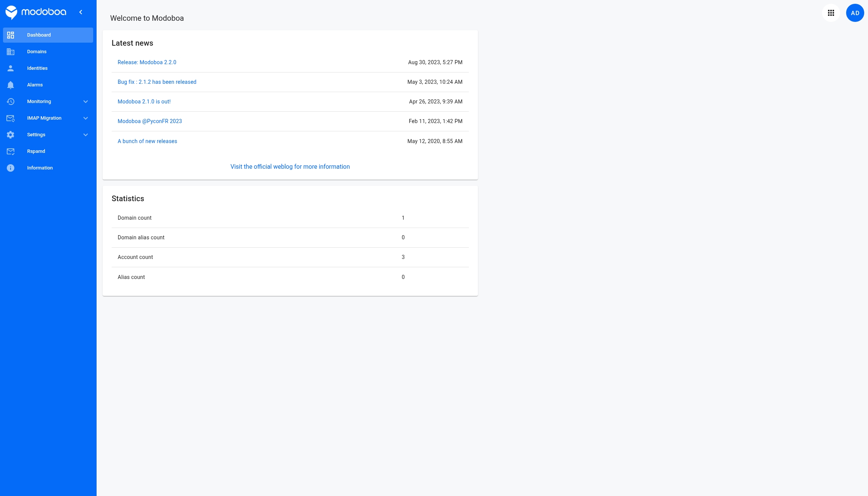Click the Identities person icon

[11, 68]
